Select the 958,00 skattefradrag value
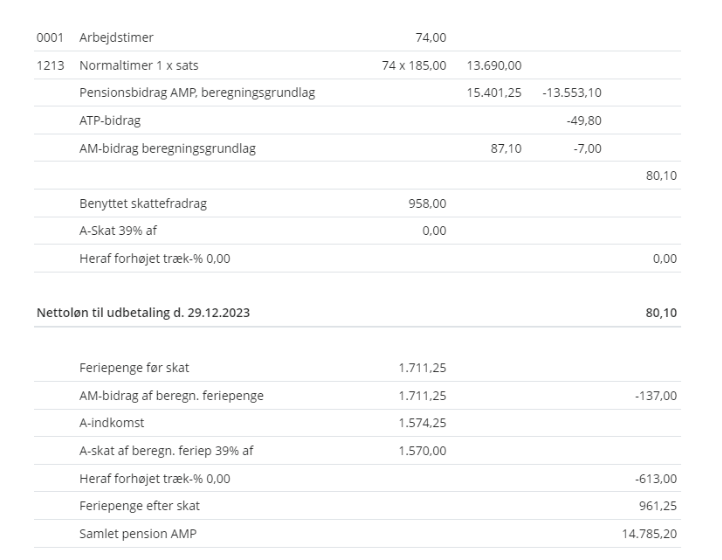This screenshot has height=560, width=722. click(430, 204)
